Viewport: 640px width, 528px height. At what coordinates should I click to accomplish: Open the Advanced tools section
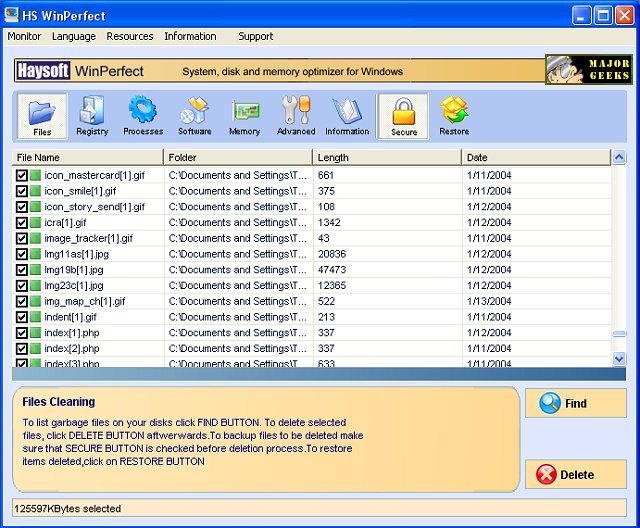point(296,116)
